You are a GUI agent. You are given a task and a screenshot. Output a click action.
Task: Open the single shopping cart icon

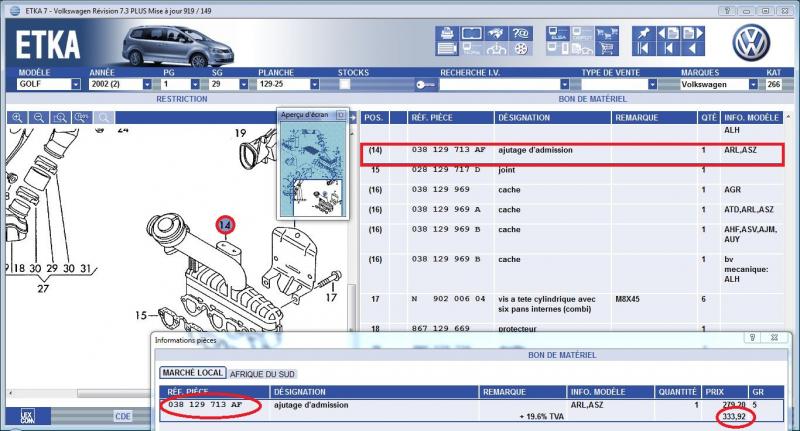607,49
